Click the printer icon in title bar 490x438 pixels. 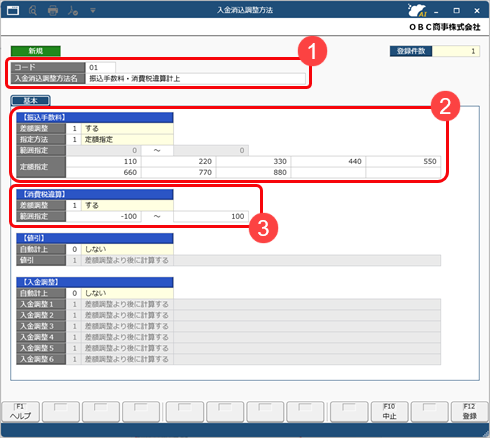tap(53, 11)
